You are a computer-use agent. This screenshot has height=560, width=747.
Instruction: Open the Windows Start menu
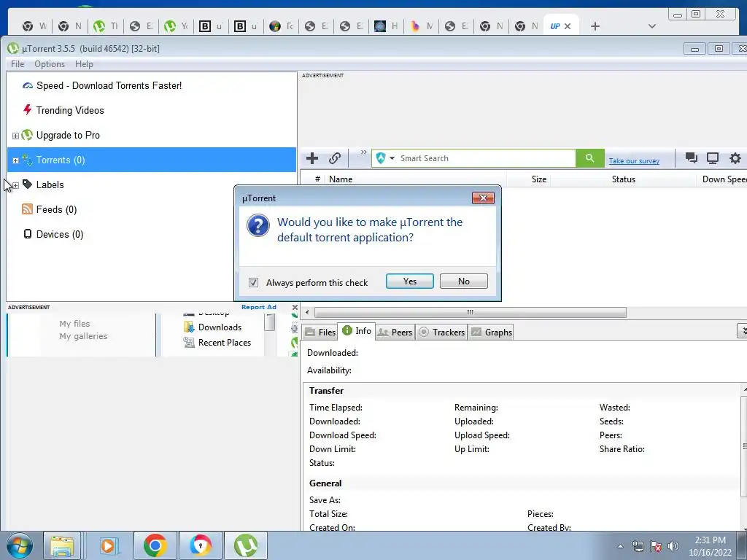pos(20,545)
